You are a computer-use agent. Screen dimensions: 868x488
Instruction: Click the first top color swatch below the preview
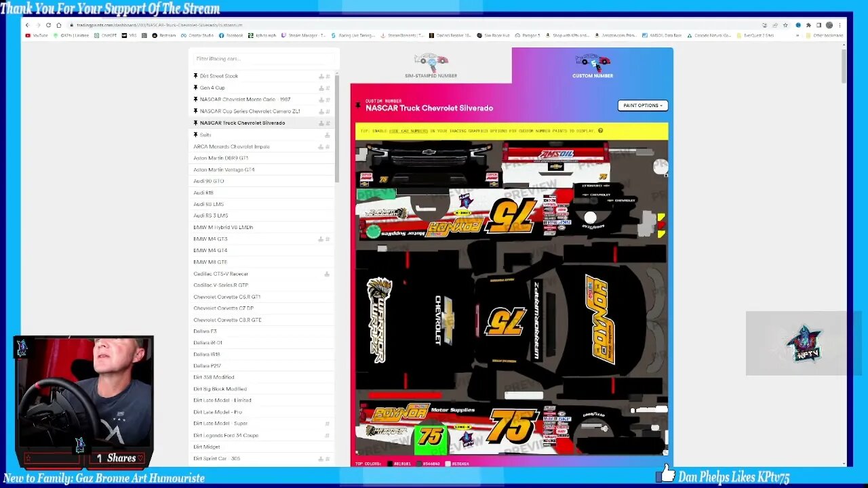(x=390, y=464)
